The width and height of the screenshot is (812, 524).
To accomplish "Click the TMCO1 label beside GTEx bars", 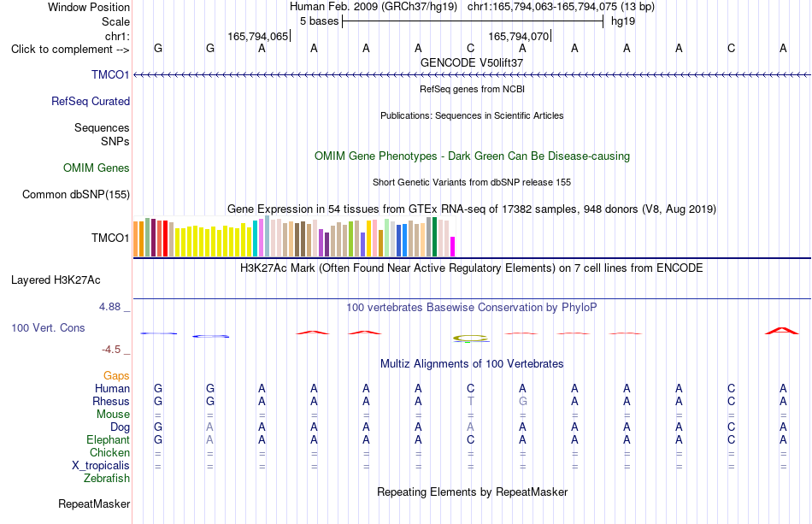I will coord(110,238).
